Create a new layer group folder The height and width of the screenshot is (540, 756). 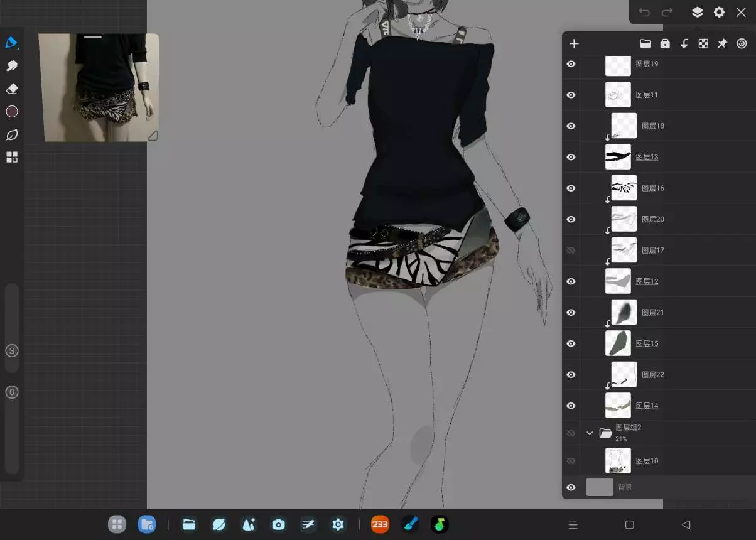coord(645,43)
